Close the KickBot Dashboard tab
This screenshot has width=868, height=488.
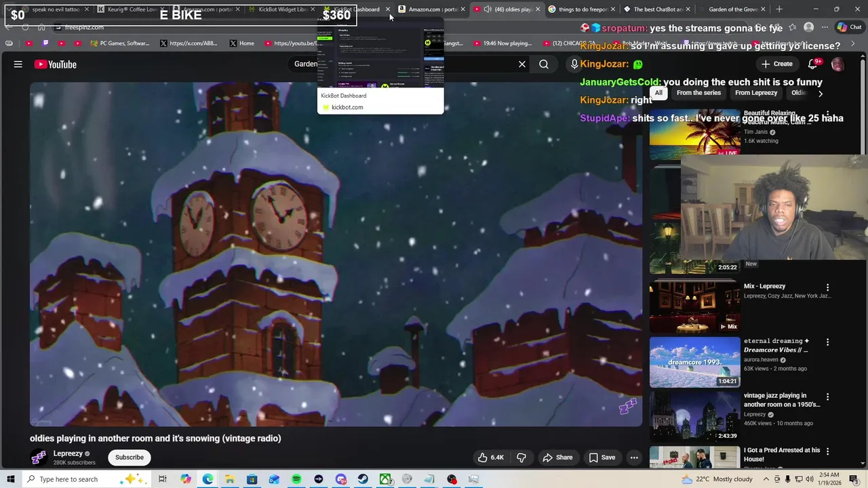(388, 9)
